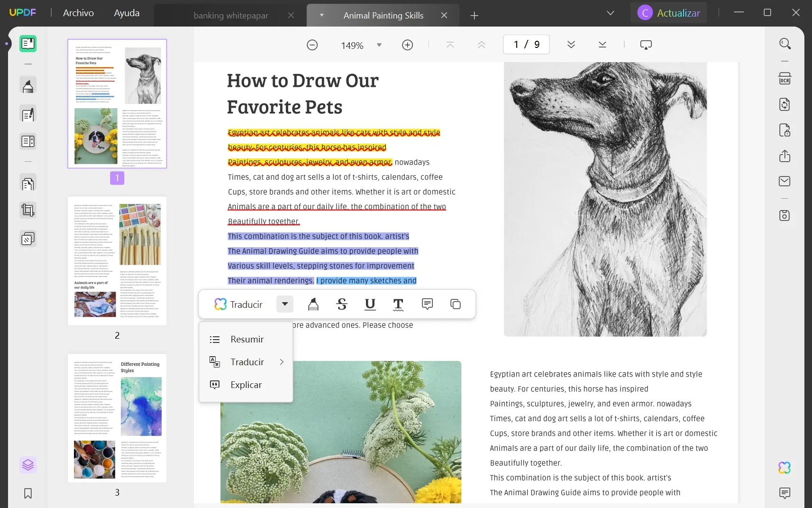Expand the Traducir dropdown arrow in toolbar

click(285, 304)
